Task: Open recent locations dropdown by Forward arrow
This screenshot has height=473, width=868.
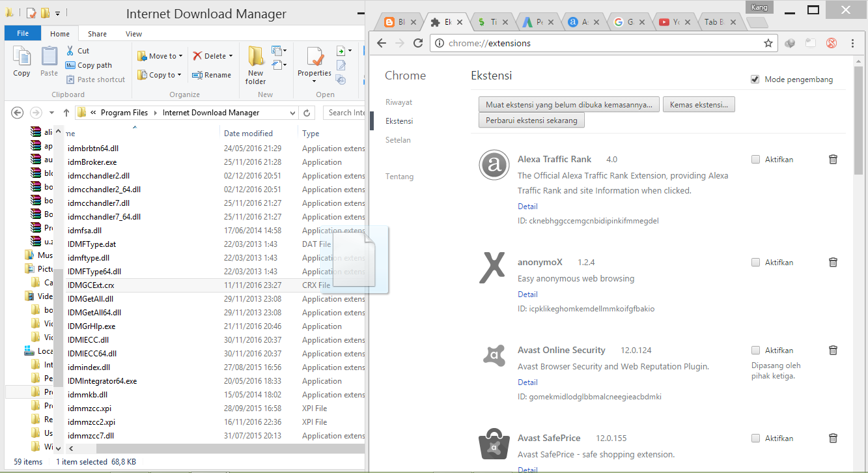Action: point(50,113)
